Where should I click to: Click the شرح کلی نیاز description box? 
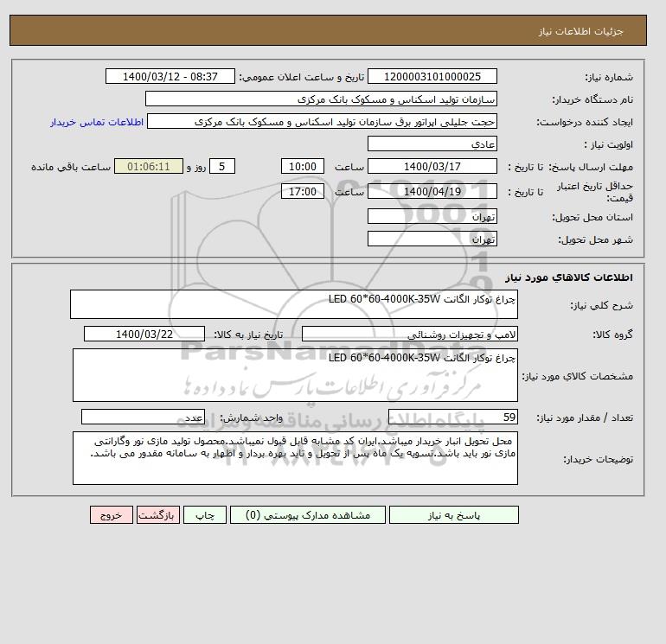(x=294, y=304)
